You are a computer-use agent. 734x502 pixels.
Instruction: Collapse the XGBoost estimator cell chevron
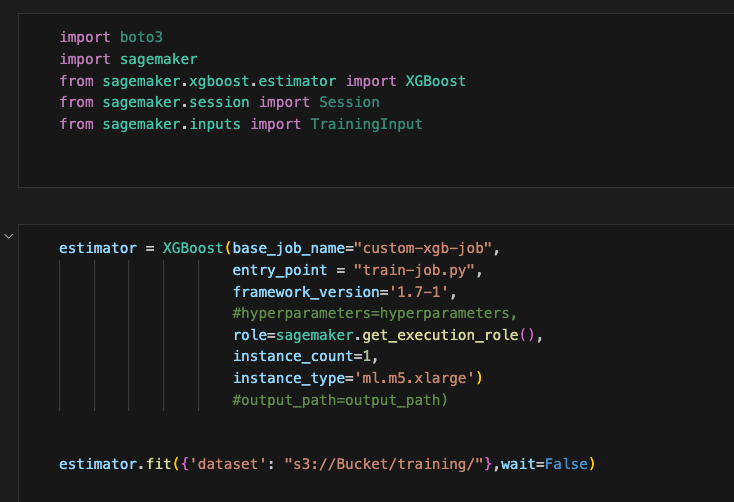click(9, 236)
